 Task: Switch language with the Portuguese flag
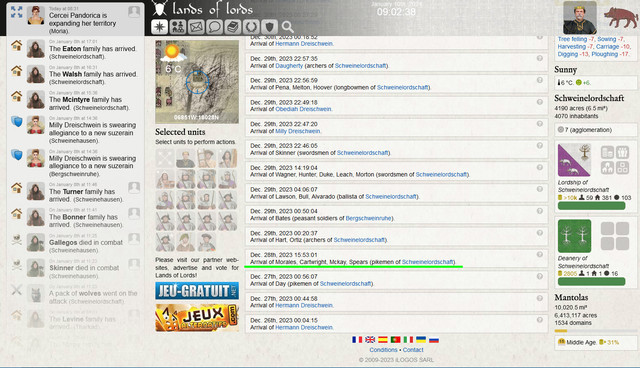point(395,339)
